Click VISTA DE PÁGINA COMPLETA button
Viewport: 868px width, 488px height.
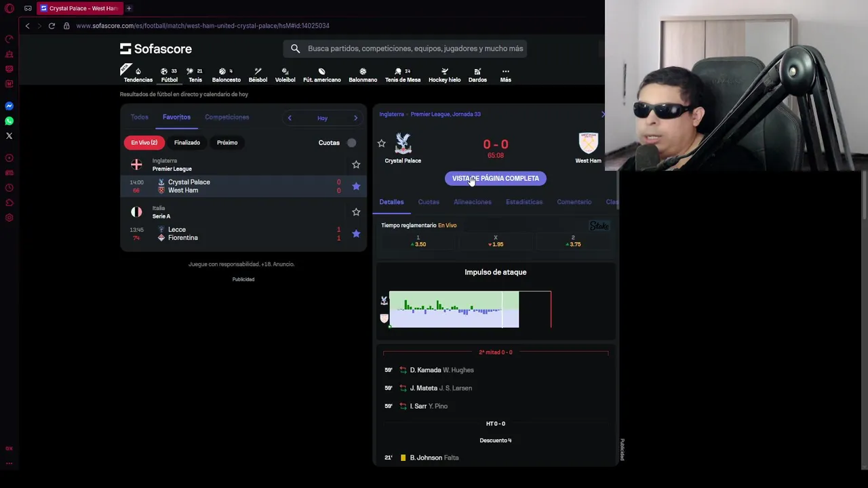(496, 178)
